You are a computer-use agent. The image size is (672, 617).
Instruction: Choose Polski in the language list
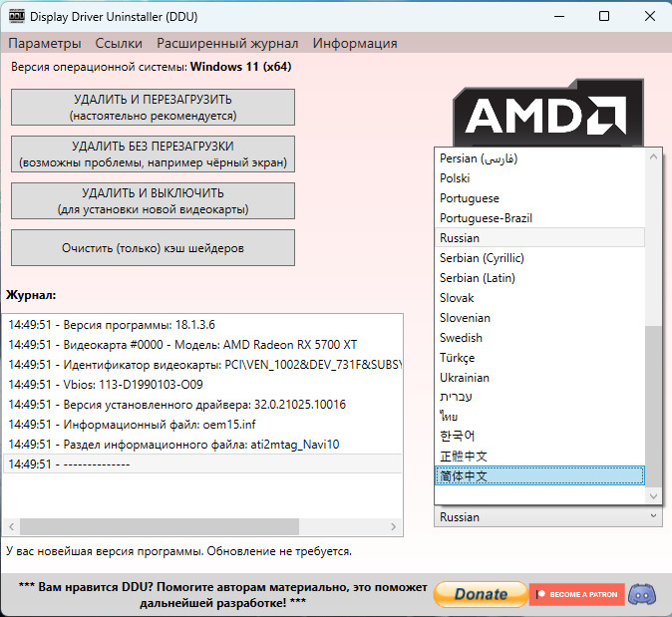(455, 178)
